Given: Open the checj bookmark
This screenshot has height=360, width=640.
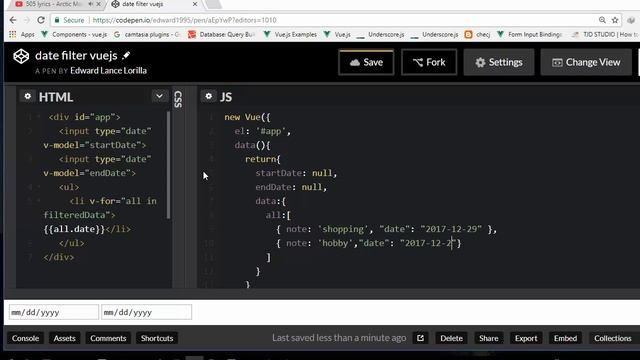Looking at the screenshot, I should pos(478,35).
